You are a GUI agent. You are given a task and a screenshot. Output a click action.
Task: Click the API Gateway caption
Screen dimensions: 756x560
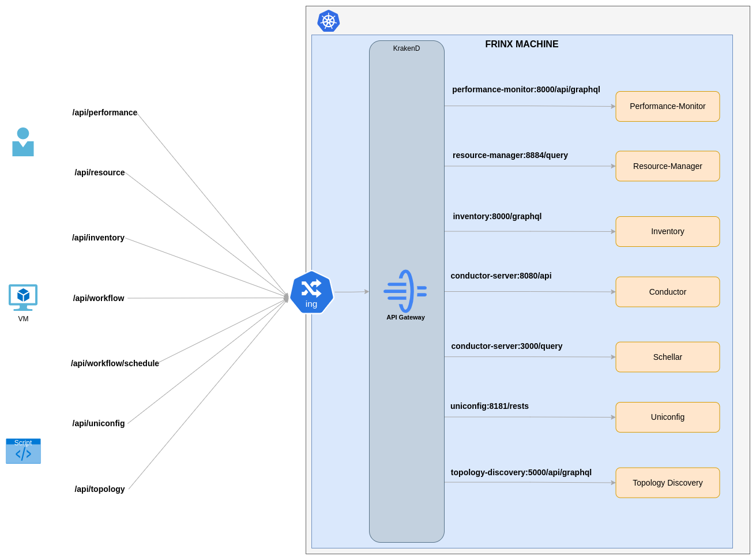tap(405, 317)
